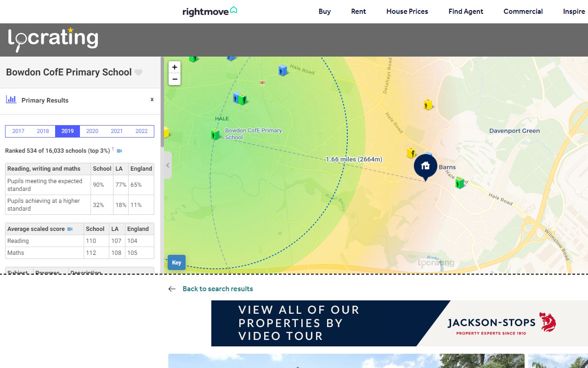Open the Commercial menu
This screenshot has height=368, width=588.
[x=523, y=11]
